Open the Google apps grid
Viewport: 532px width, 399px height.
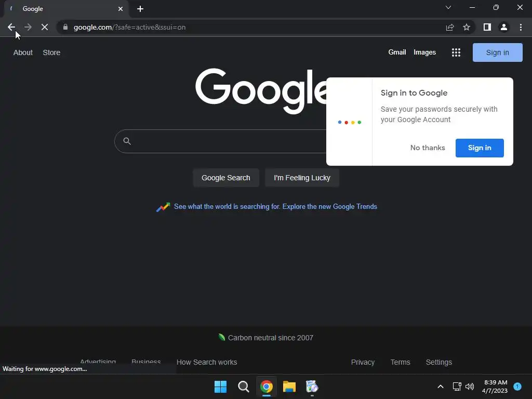(456, 52)
